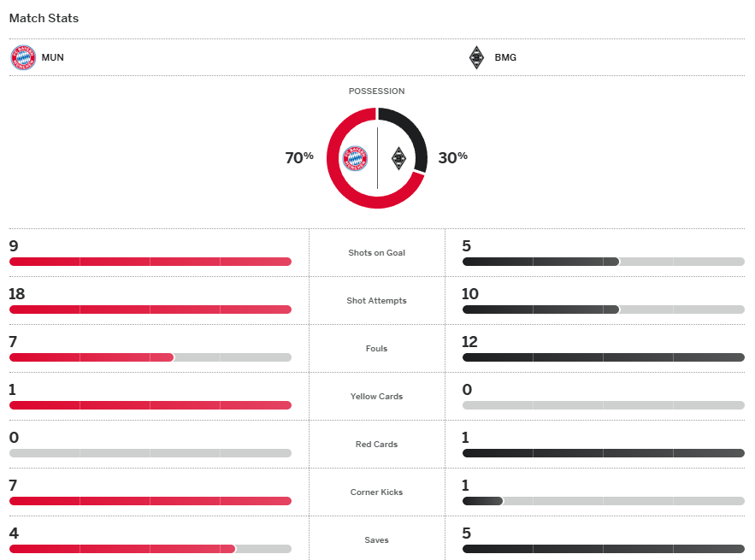Click the Shot Attempts label
This screenshot has height=560, width=755.
click(x=377, y=301)
